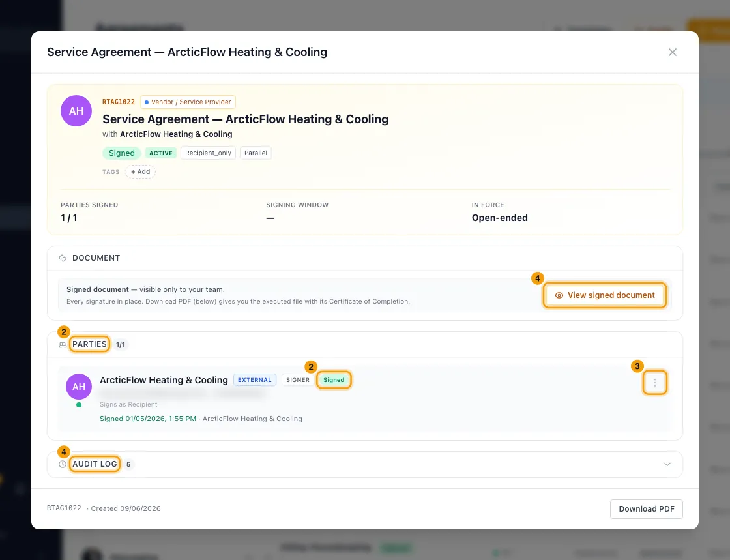Screen dimensions: 730x560
Task: Expand the Audit Log with the chevron
Action: tap(667, 464)
